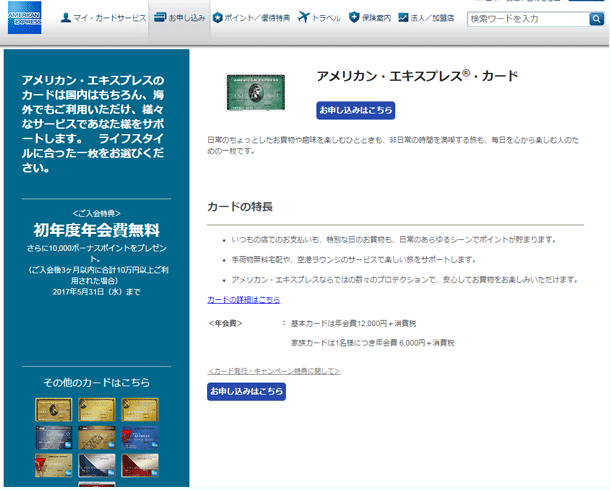This screenshot has width=610, height=490.
Task: Select the top-row middle gold card thumbnail
Action: [x=97, y=409]
